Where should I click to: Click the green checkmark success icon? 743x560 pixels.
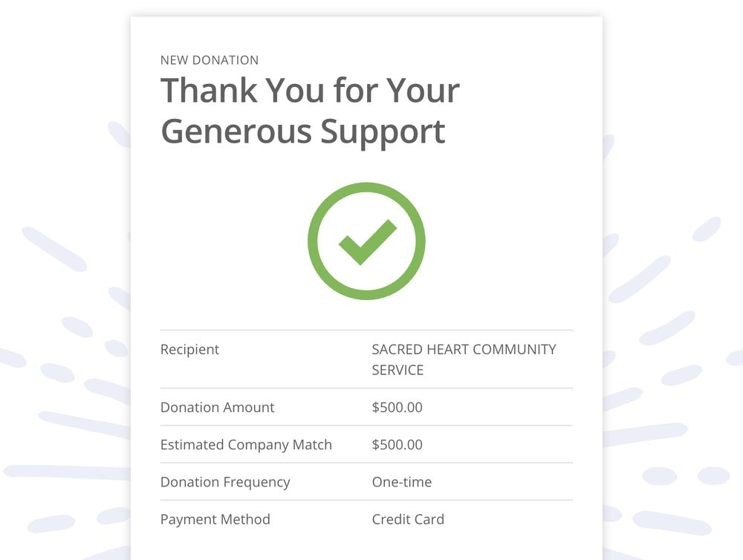pyautogui.click(x=367, y=241)
